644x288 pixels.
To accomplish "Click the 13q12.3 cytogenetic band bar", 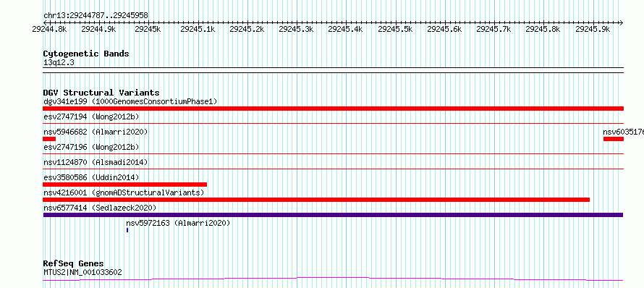I will point(333,70).
